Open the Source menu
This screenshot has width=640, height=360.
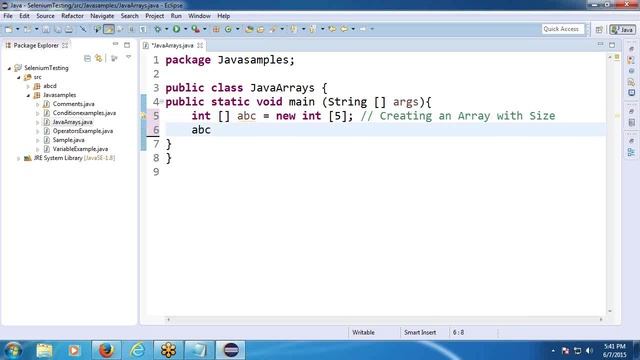45,16
